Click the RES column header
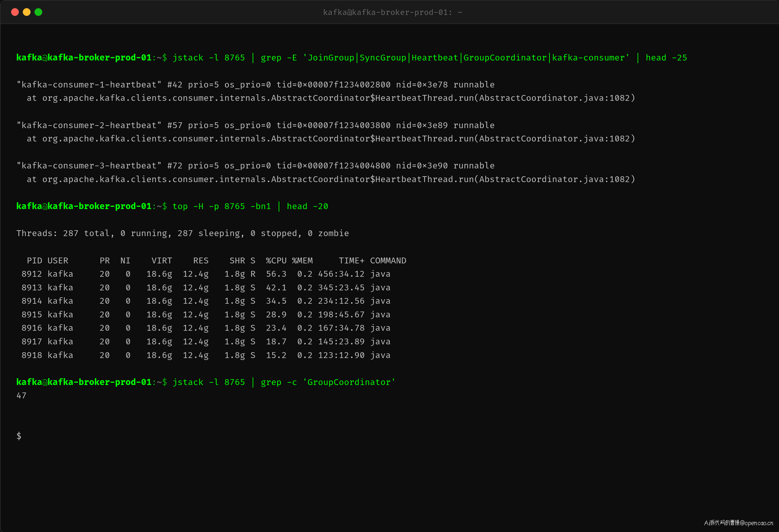 201,260
